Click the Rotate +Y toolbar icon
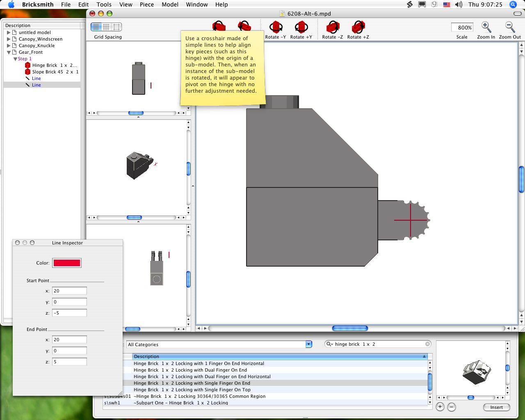Image resolution: width=525 pixels, height=420 pixels. point(301,27)
